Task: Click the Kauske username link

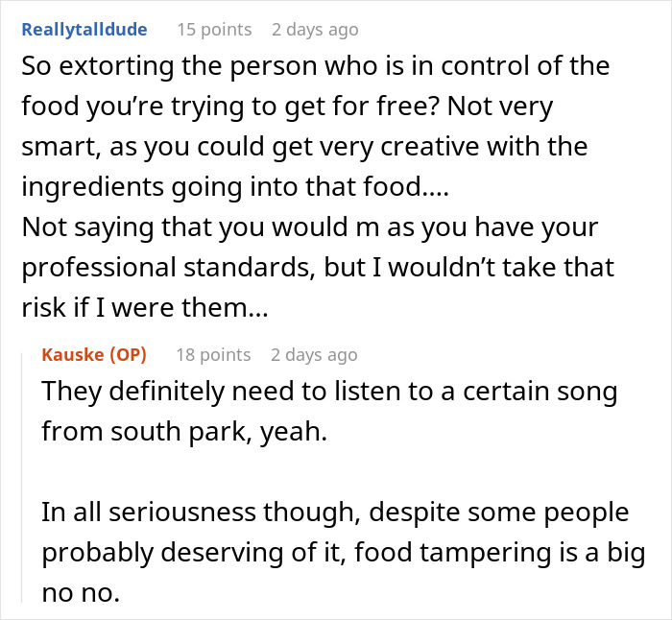Action: point(73,355)
